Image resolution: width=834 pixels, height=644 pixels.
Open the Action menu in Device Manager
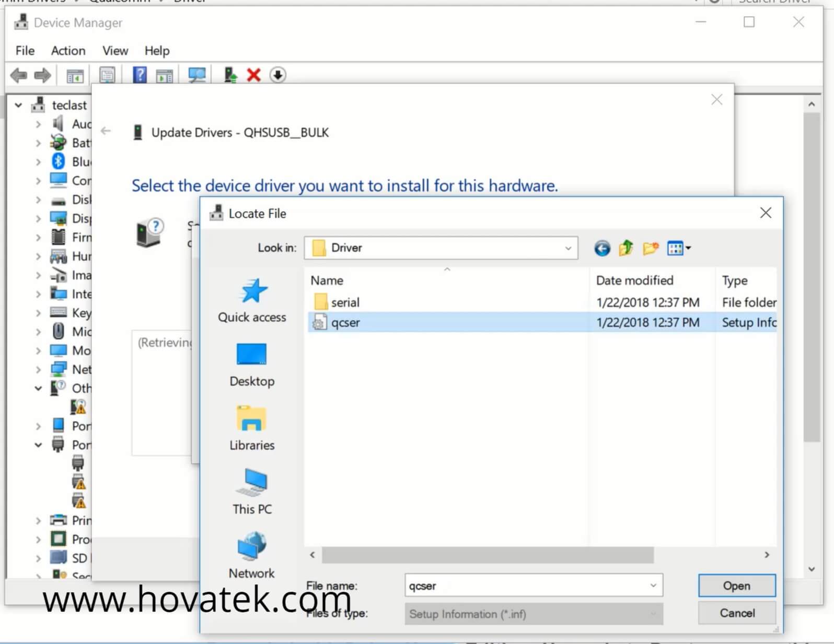coord(68,51)
